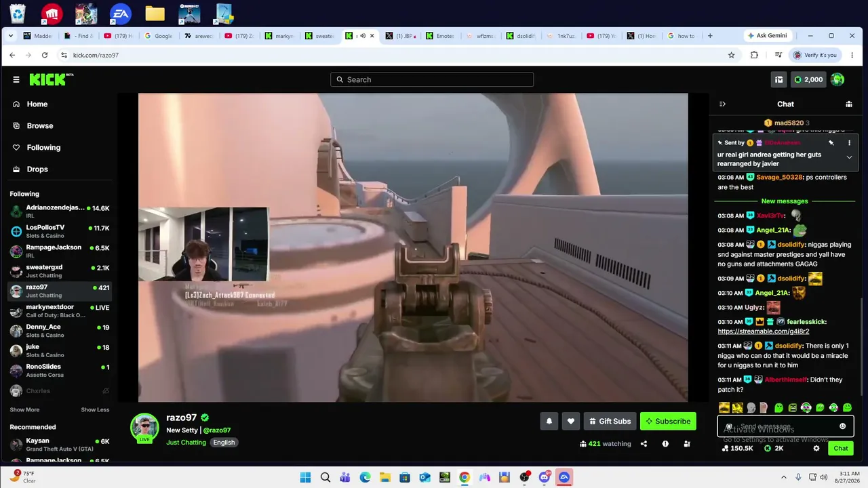868x488 pixels.
Task: Expand the following list with Show More
Action: [24, 410]
